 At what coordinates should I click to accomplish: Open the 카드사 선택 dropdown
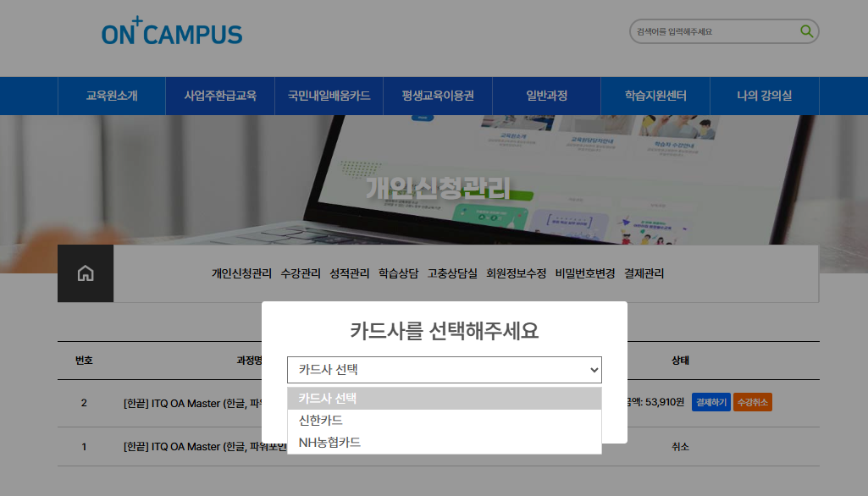[444, 370]
